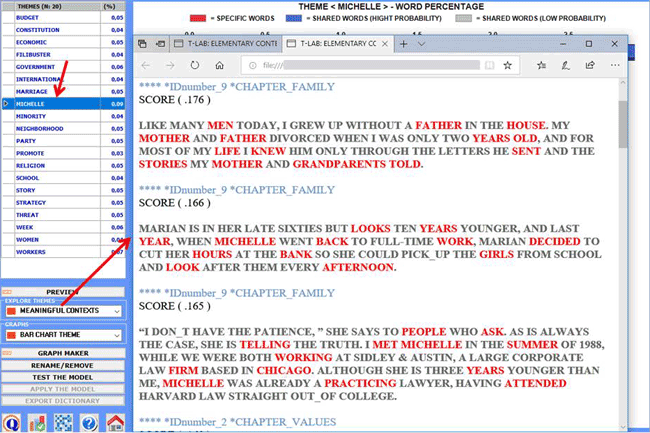The image size is (650, 433).
Task: Add page to favorites with the star
Action: click(x=507, y=65)
